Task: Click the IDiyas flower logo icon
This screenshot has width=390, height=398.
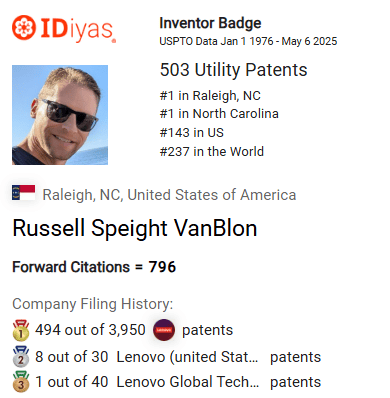Action: [24, 27]
